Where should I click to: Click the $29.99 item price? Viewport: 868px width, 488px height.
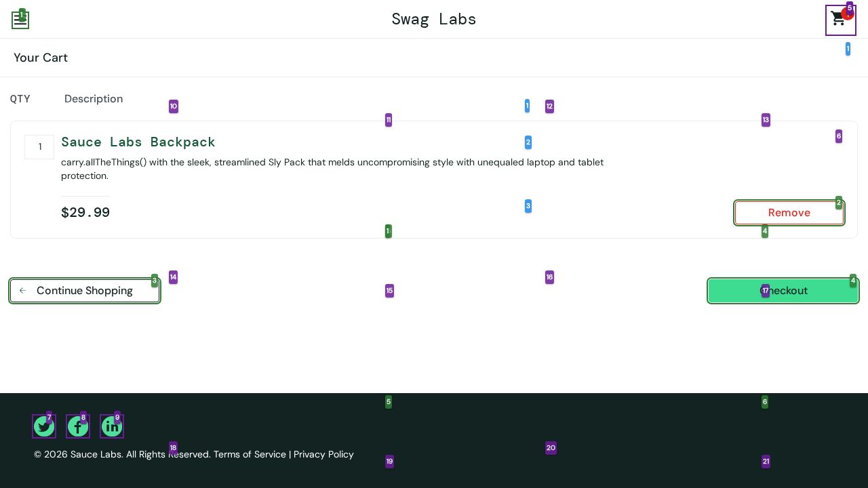85,213
